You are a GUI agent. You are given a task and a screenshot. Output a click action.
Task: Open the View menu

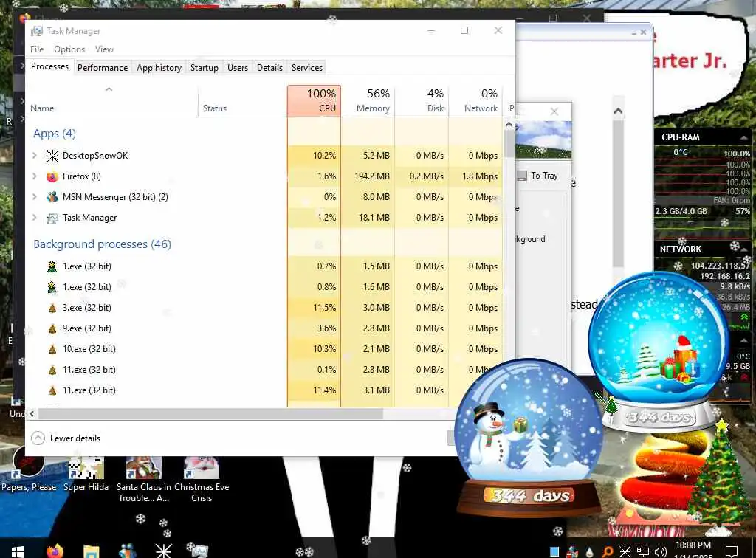click(104, 49)
